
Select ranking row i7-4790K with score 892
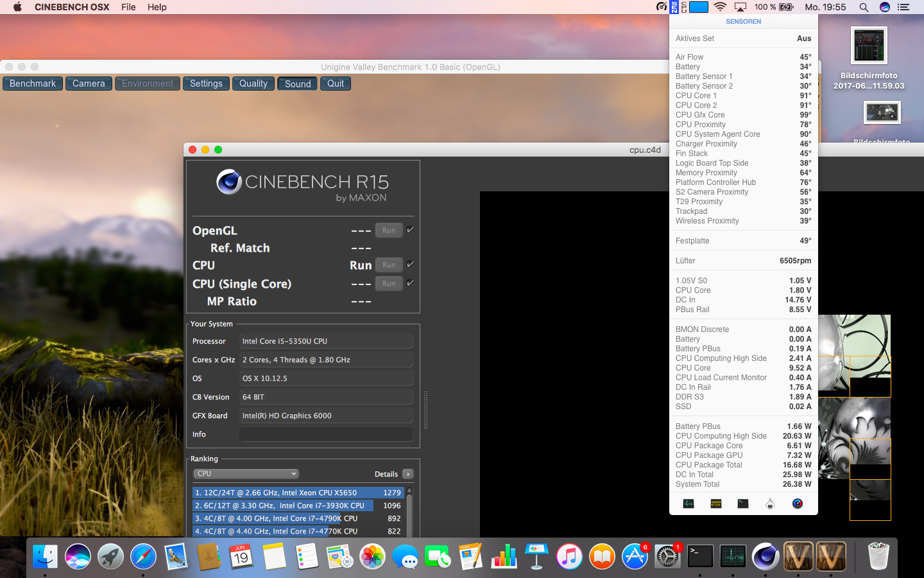[x=298, y=518]
